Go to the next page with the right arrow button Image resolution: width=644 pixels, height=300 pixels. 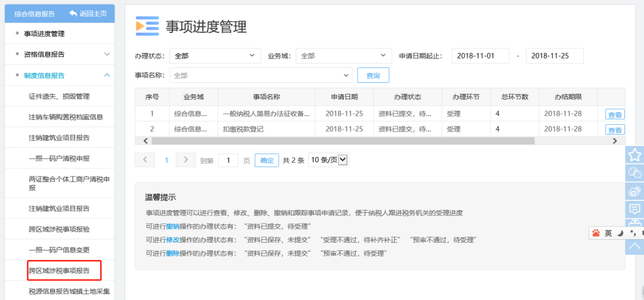pos(185,160)
